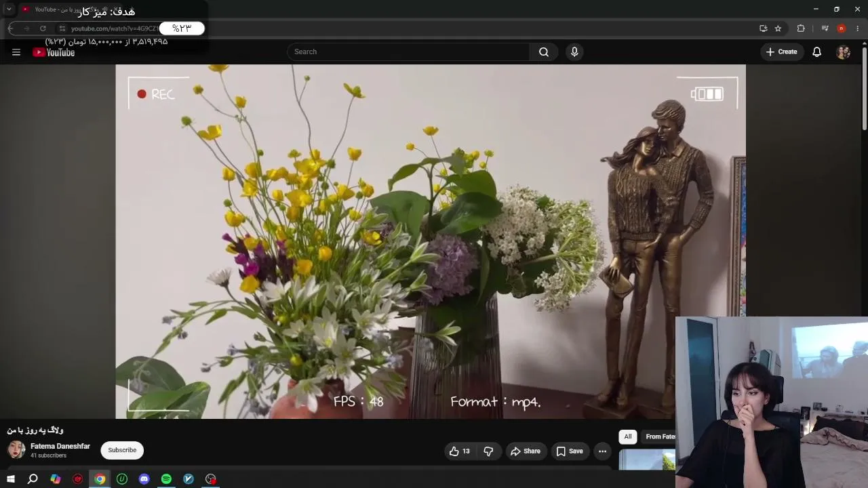
Task: Open the Fatema Daneshfar channel name link
Action: (60, 446)
